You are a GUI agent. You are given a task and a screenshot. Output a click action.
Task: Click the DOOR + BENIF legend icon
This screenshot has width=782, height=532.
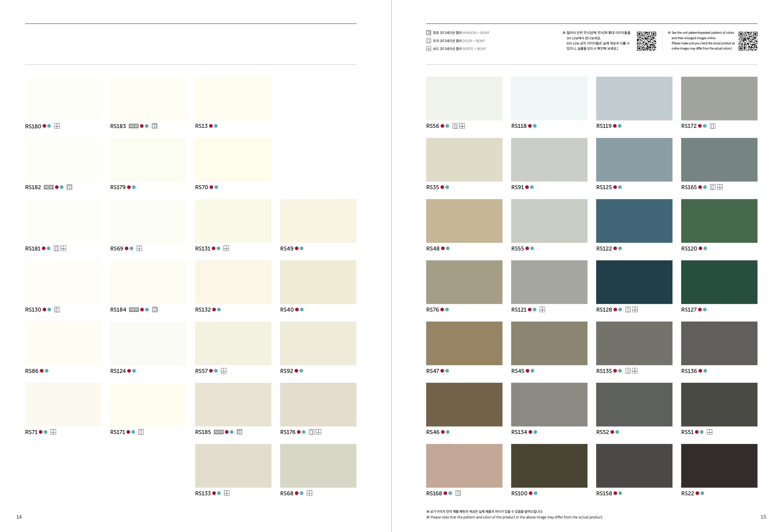428,41
